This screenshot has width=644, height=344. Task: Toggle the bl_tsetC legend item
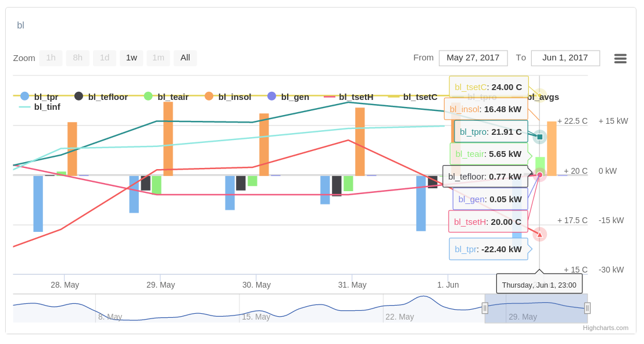click(x=413, y=96)
